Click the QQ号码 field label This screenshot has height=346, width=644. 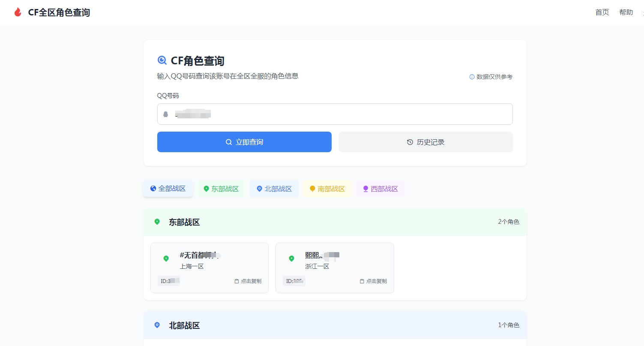168,96
